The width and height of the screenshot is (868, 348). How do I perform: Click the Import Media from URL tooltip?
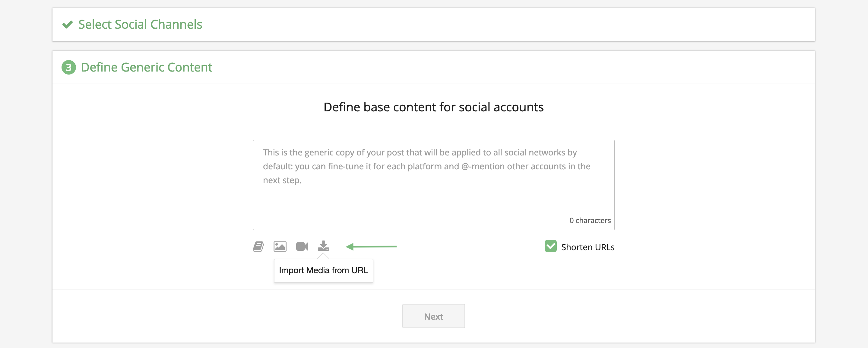[323, 270]
